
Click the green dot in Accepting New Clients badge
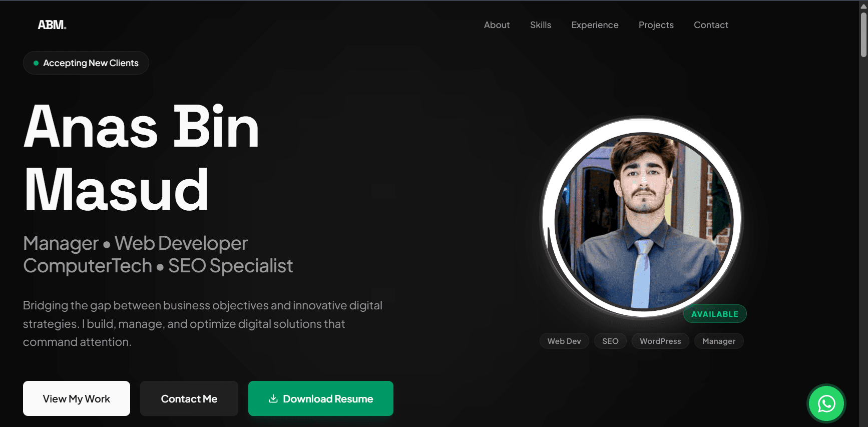pyautogui.click(x=36, y=63)
